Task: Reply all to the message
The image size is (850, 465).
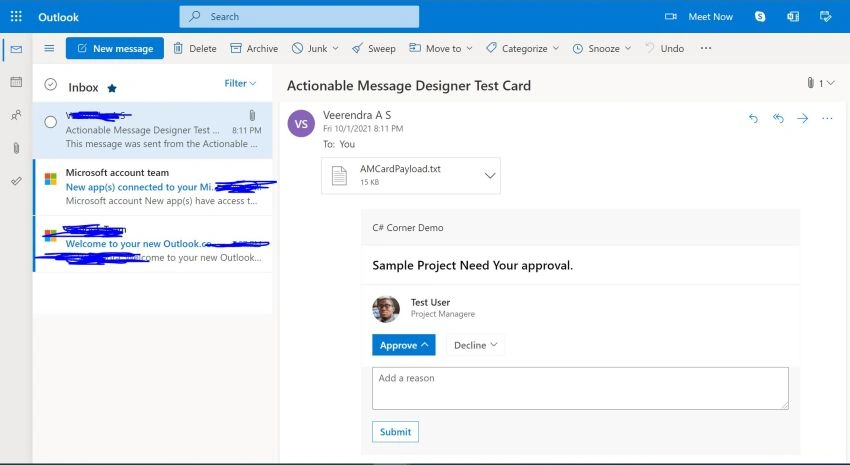Action: pos(778,118)
